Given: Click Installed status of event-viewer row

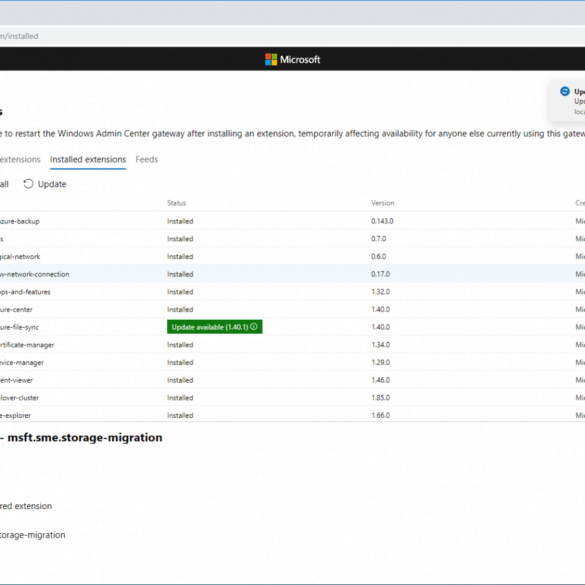Looking at the screenshot, I should (180, 380).
